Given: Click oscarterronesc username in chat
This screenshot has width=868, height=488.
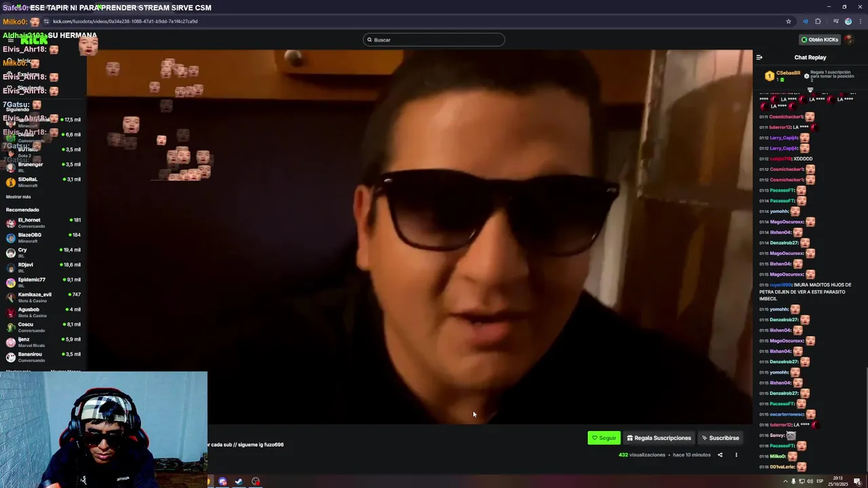Looking at the screenshot, I should tap(787, 414).
